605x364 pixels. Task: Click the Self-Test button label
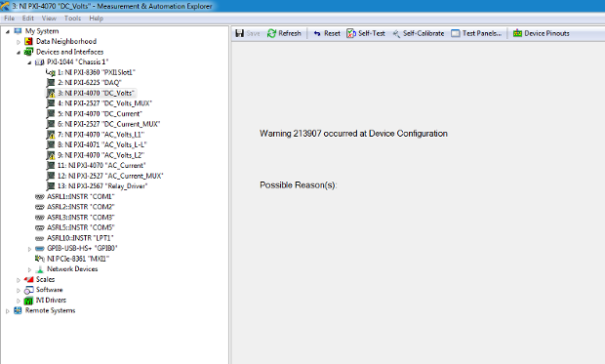point(372,33)
